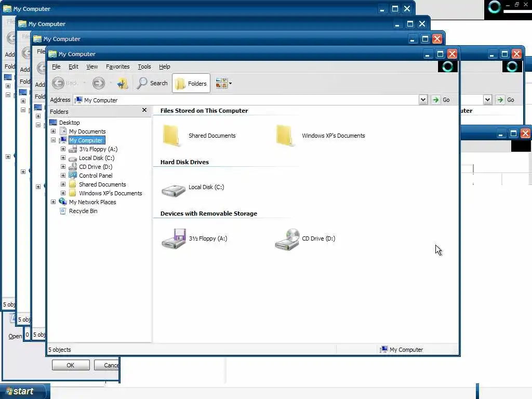
Task: Open the Tools menu
Action: click(x=144, y=66)
